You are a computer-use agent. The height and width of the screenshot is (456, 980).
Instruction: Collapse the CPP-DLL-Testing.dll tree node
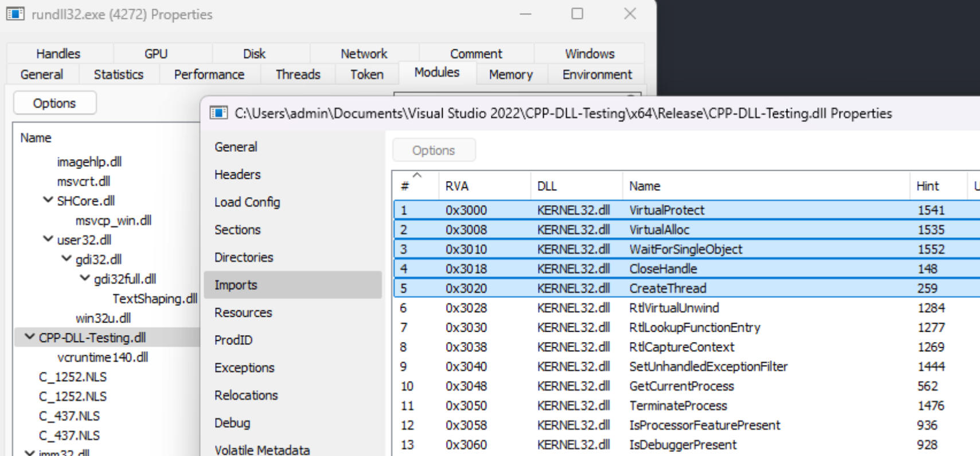tap(29, 337)
